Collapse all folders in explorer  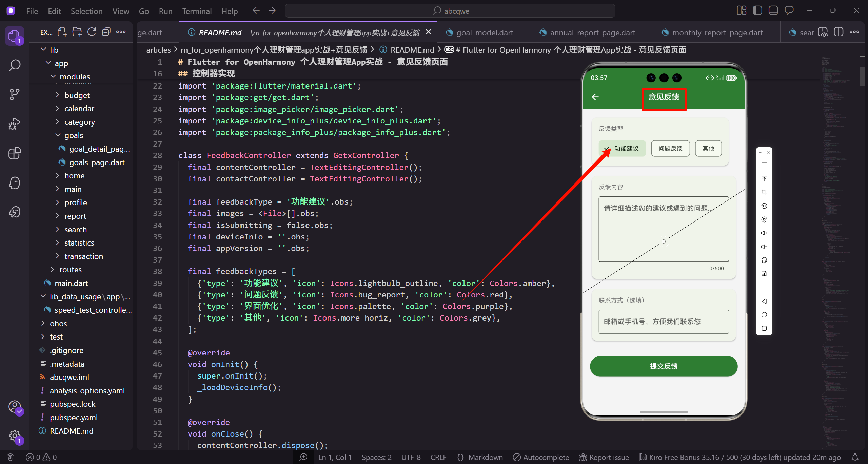[x=106, y=32]
